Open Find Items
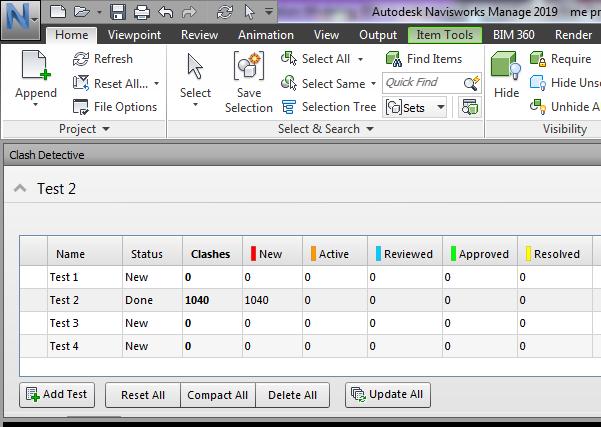 click(x=424, y=59)
